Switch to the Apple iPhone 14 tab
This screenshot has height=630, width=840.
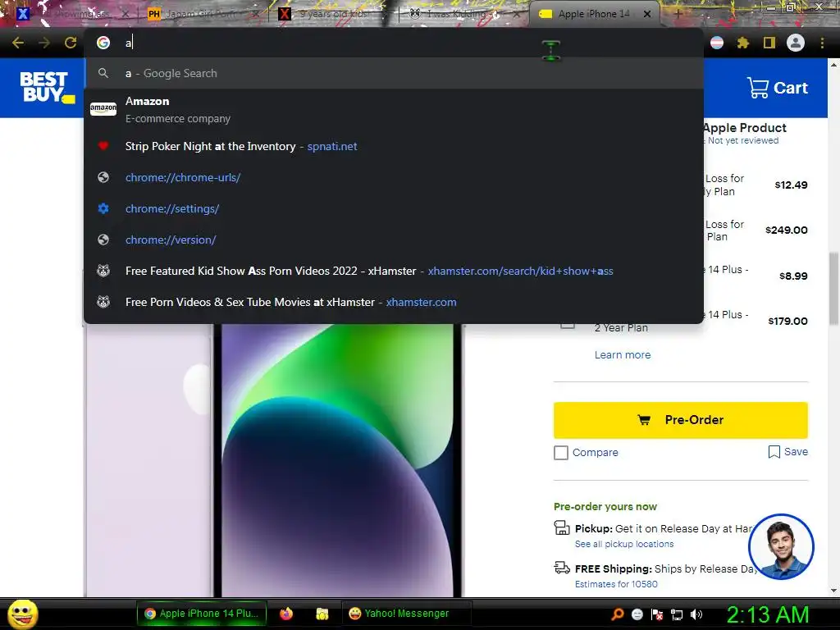592,14
